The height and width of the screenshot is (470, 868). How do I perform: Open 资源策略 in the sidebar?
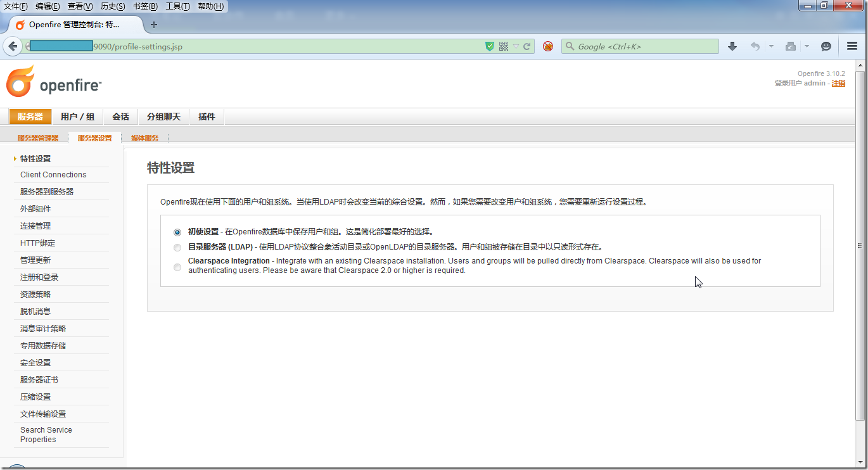pyautogui.click(x=35, y=295)
